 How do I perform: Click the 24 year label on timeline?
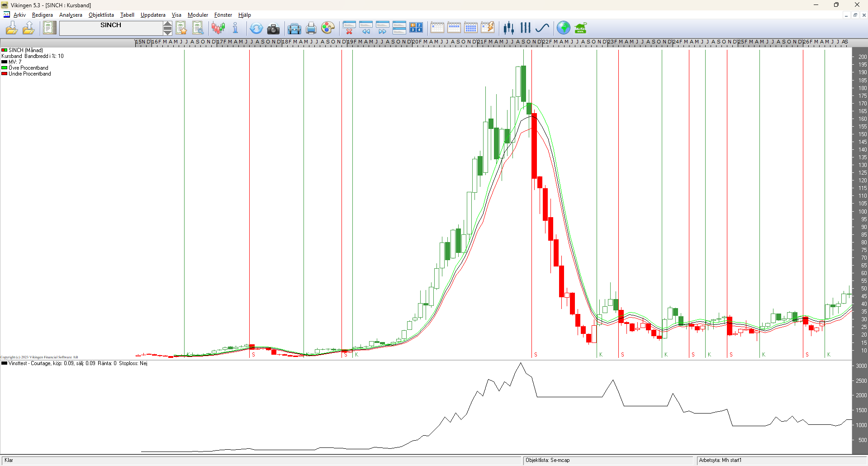click(x=676, y=42)
